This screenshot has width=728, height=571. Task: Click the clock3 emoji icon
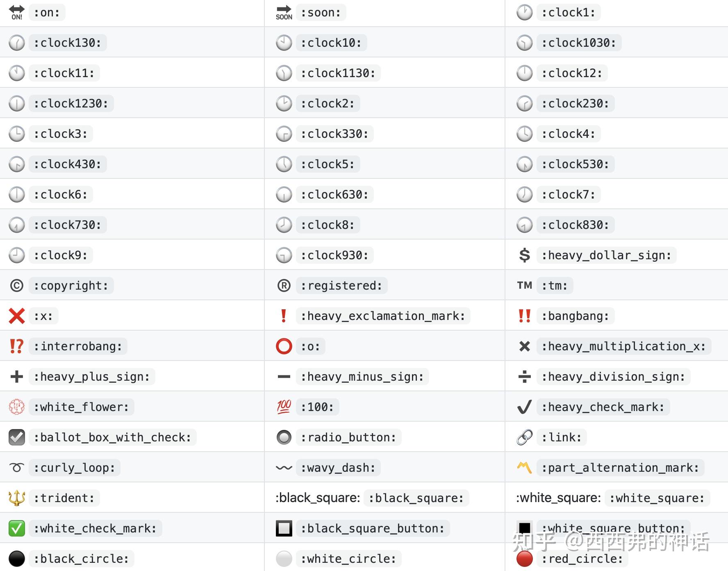(17, 134)
